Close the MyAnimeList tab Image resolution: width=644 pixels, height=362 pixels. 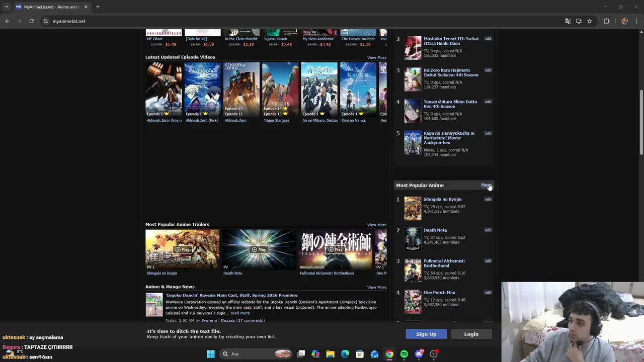[x=86, y=7]
